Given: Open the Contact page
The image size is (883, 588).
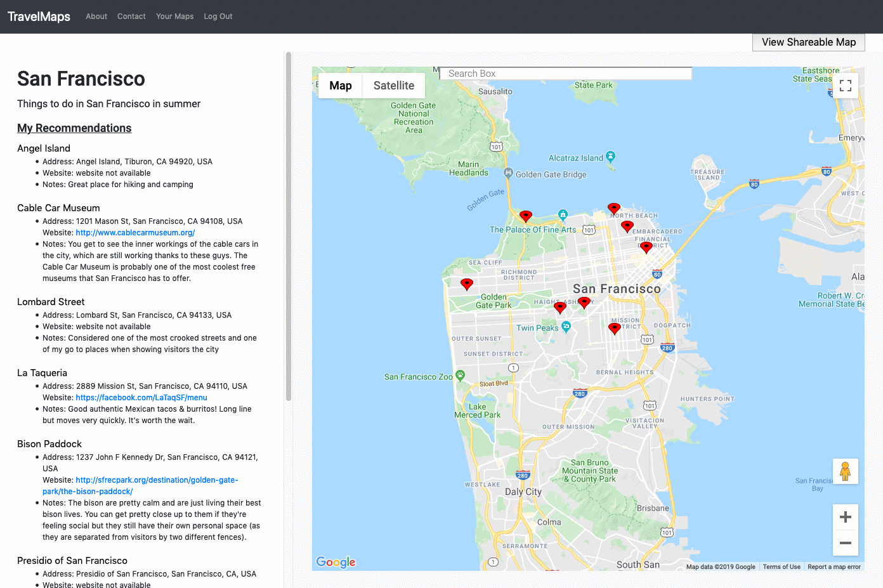Looking at the screenshot, I should (x=131, y=16).
